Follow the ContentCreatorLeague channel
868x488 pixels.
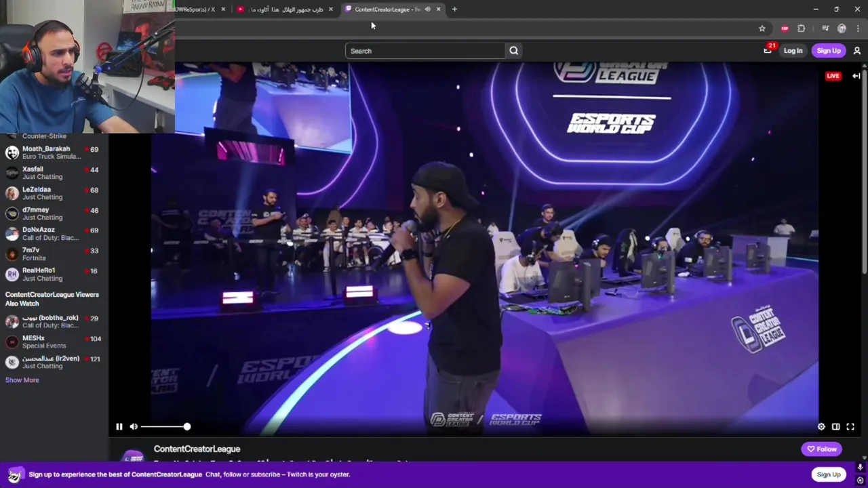(x=822, y=449)
